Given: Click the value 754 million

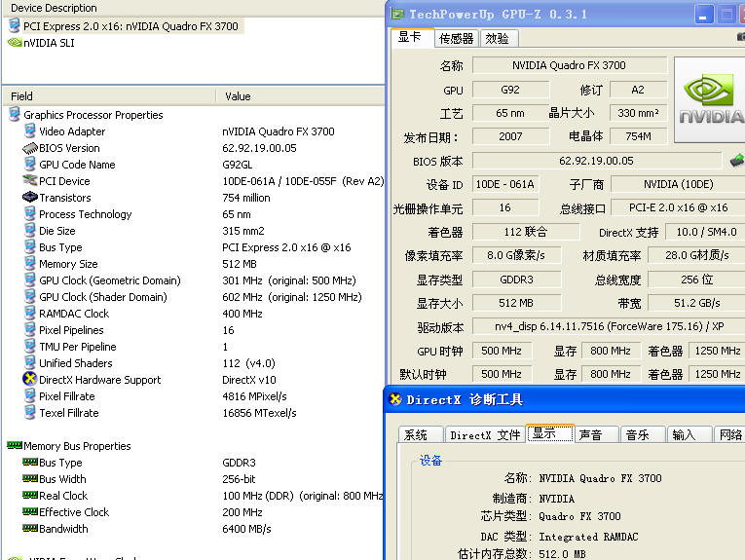Looking at the screenshot, I should tap(246, 198).
